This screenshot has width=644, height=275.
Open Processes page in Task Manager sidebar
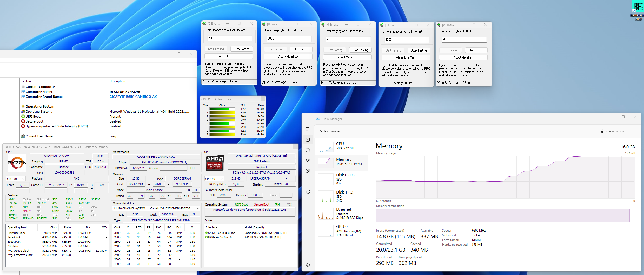pos(308,129)
